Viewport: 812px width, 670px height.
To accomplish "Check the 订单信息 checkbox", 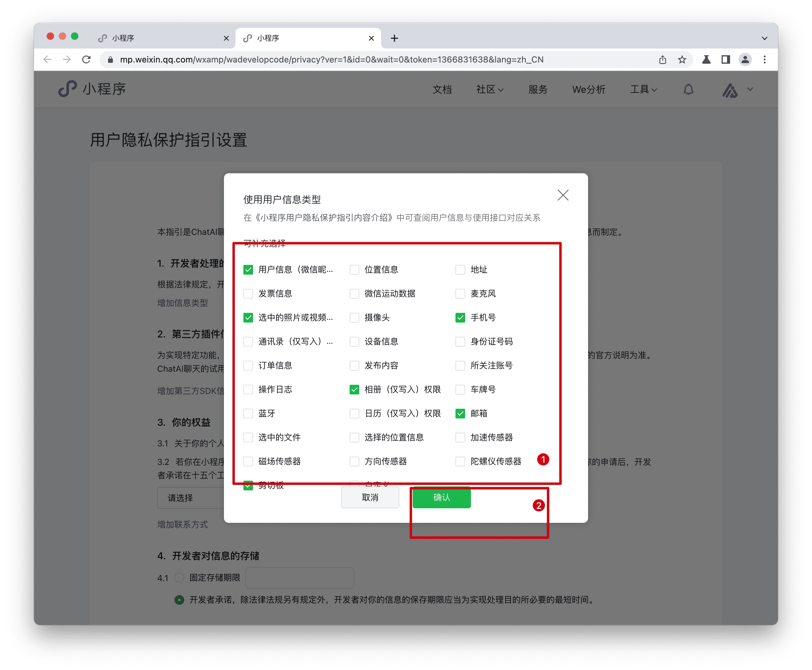I will point(248,365).
